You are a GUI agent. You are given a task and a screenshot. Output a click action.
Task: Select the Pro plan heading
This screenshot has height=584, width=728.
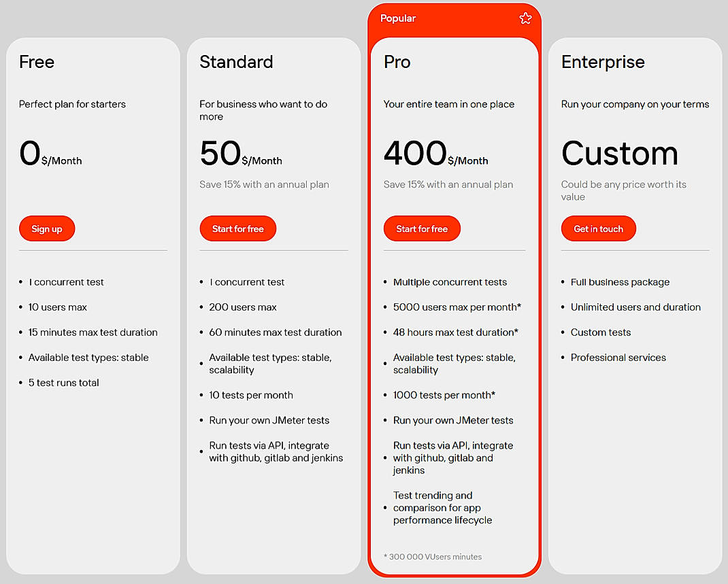click(397, 62)
